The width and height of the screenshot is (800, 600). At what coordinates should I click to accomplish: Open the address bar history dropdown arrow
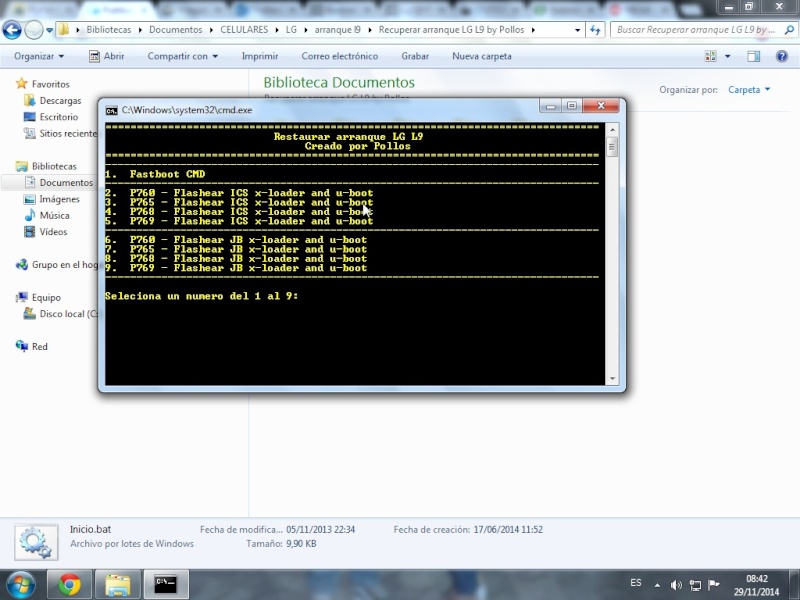(x=577, y=30)
